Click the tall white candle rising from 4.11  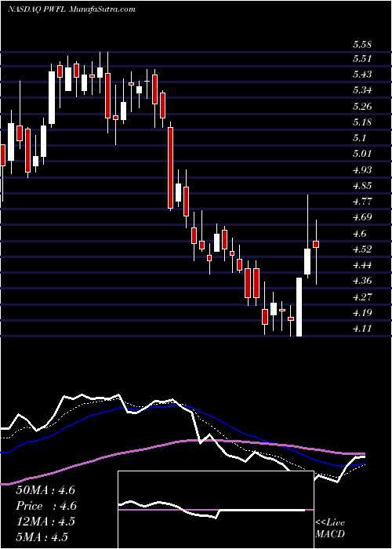coord(299,307)
